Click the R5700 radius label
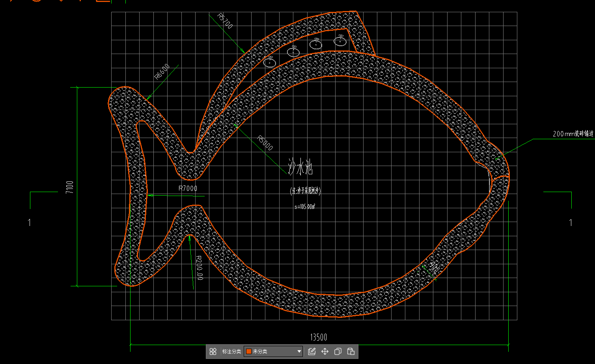Image resolution: width=595 pixels, height=364 pixels. pos(225,21)
